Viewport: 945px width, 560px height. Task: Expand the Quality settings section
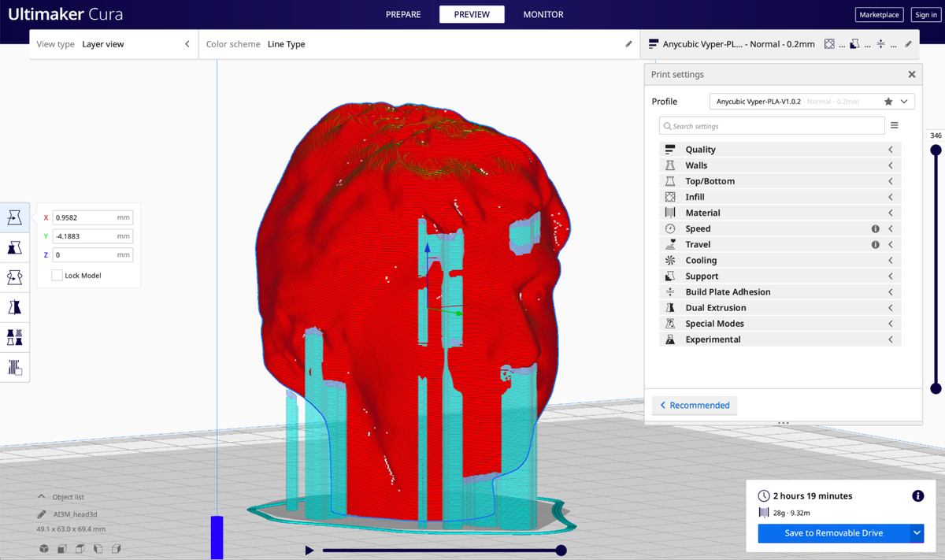[x=780, y=150]
